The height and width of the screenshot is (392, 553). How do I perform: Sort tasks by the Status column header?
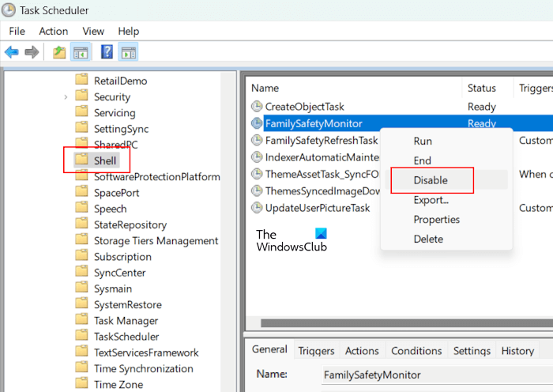click(x=487, y=88)
